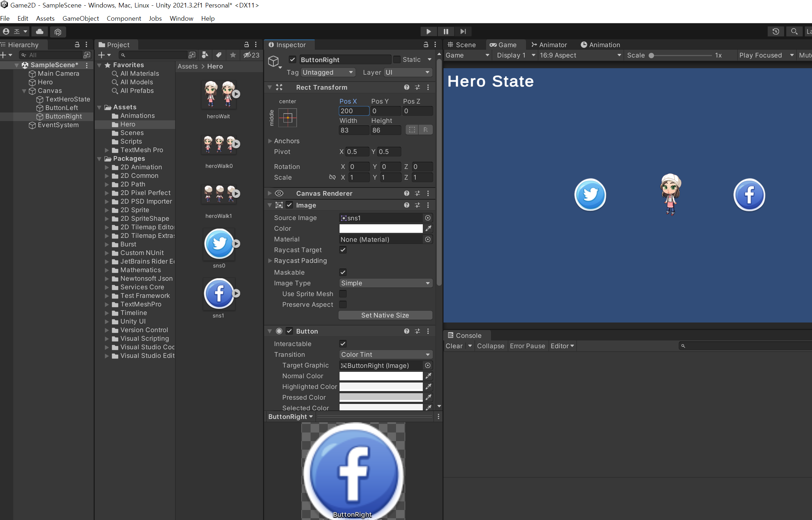Toggle the Static checkbox
The image size is (812, 520).
pyautogui.click(x=397, y=59)
